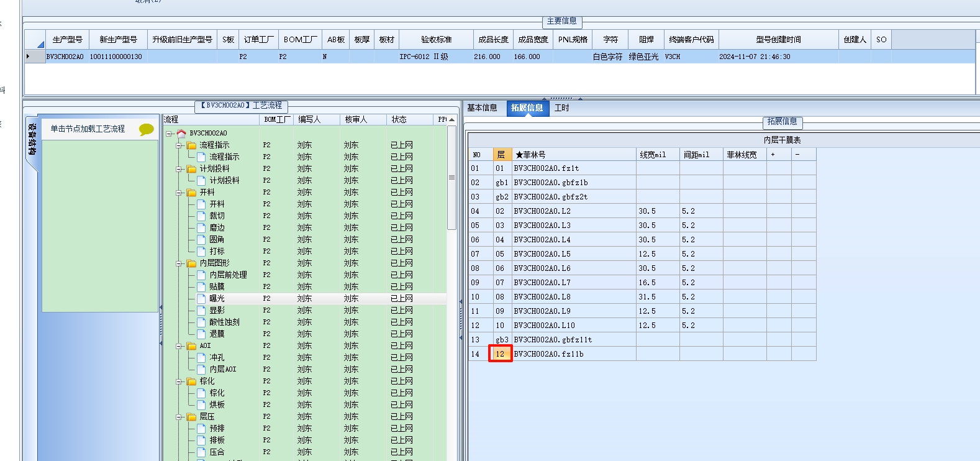
Task: Click the 开料 folder icon
Action: pyautogui.click(x=191, y=192)
